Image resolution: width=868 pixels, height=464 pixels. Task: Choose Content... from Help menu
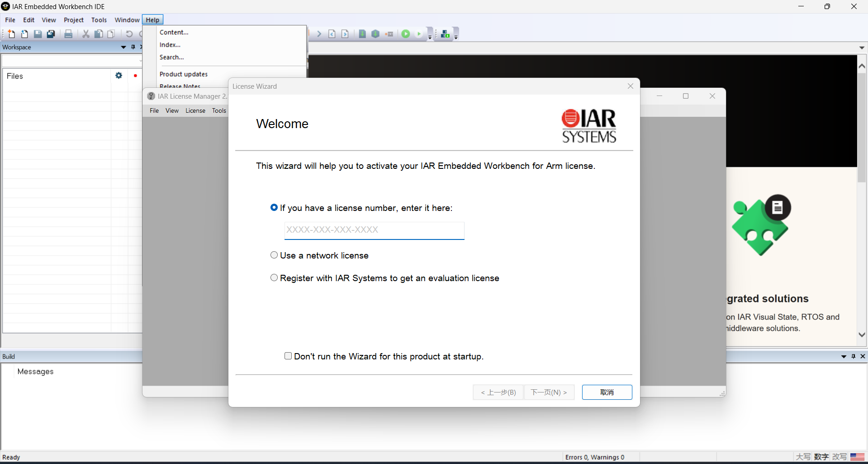[x=174, y=32]
